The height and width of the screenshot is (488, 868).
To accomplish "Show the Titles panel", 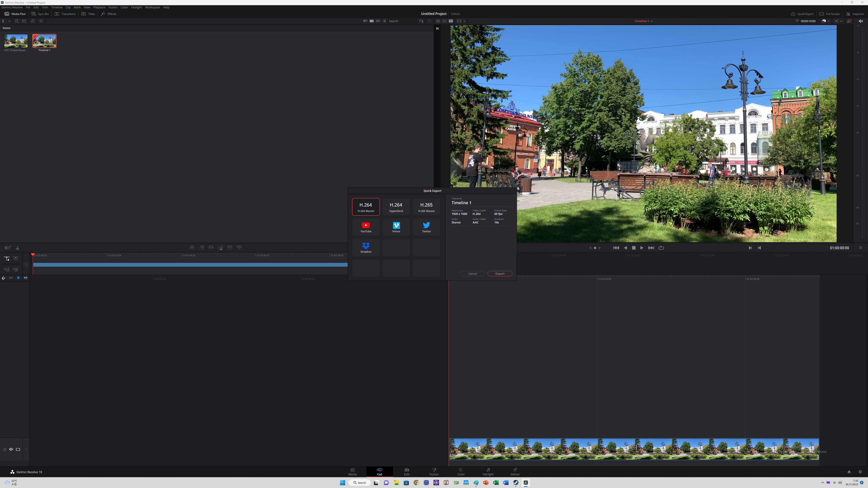I will point(88,14).
